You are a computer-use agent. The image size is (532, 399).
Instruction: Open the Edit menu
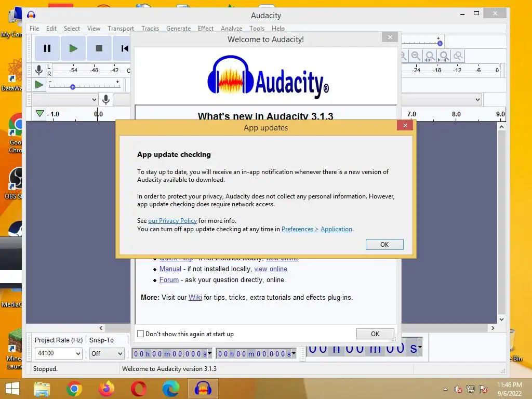(x=51, y=29)
